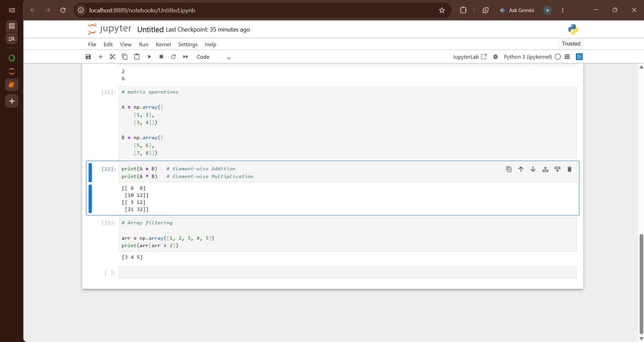Paste cell using toolbar clipboard icon
644x342 pixels.
[x=136, y=57]
